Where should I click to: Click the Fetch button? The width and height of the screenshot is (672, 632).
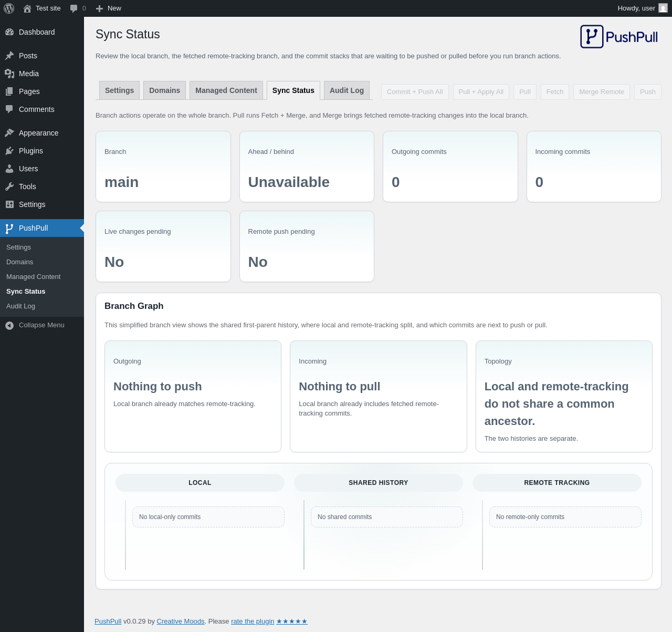(555, 91)
